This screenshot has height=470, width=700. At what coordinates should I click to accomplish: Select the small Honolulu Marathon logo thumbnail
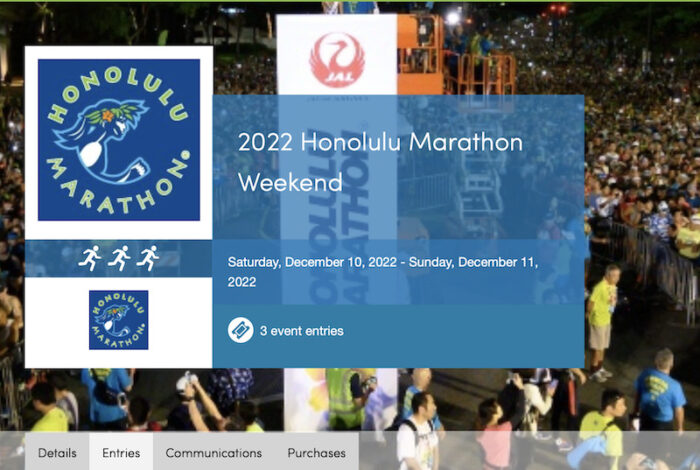pos(119,320)
